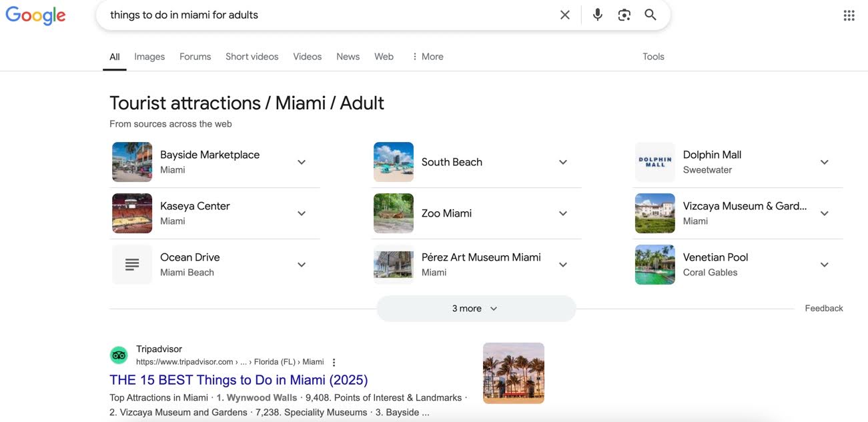Open Tripadvisor result three-dot options
Screen dimensions: 868x422
(334, 362)
